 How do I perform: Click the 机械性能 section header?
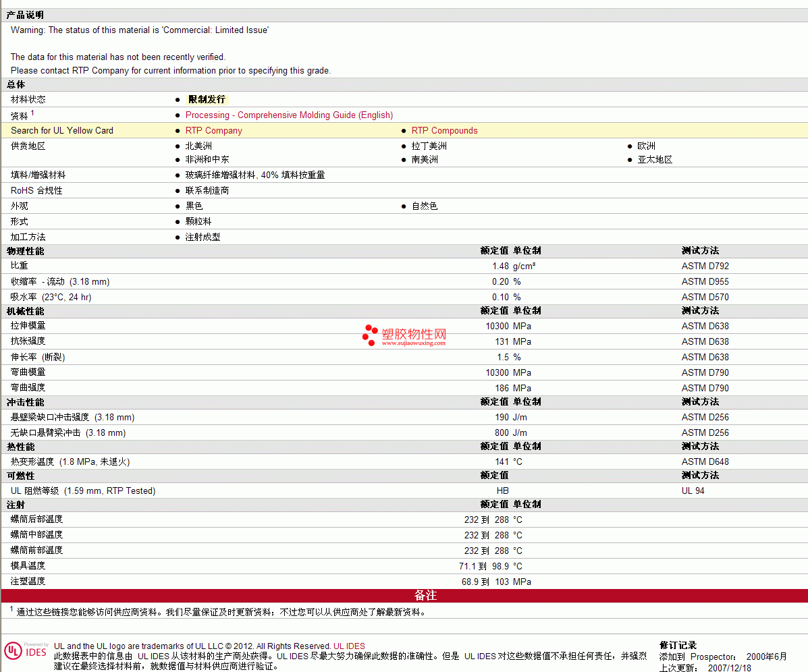coord(25,312)
